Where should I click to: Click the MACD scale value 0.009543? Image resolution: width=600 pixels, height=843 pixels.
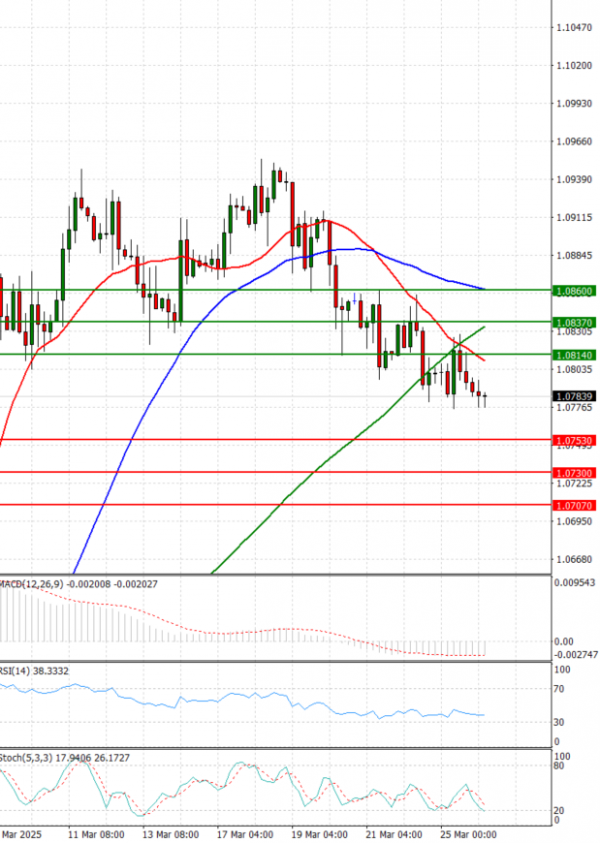[575, 582]
